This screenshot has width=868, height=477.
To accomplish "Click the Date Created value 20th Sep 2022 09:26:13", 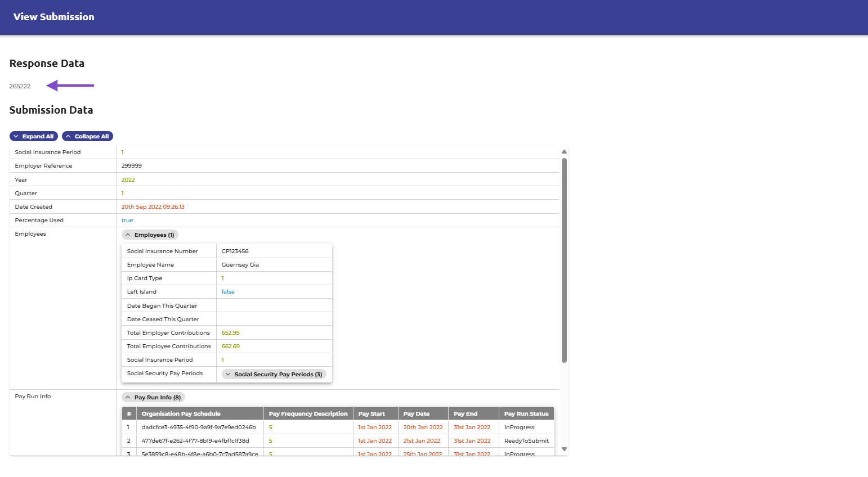I will point(153,207).
